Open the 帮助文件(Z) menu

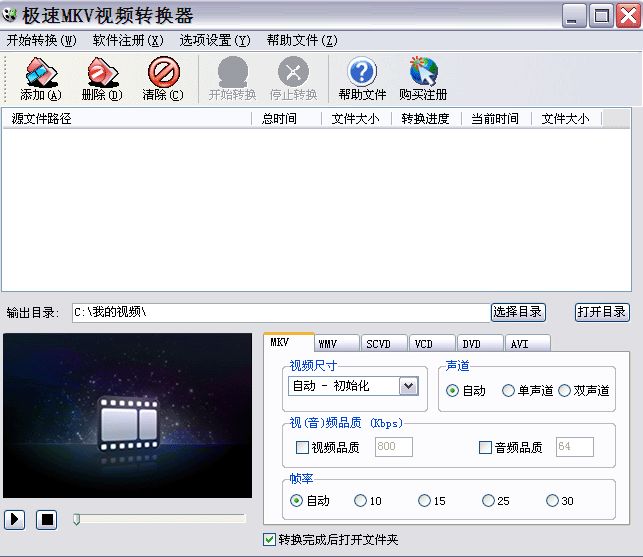point(302,40)
